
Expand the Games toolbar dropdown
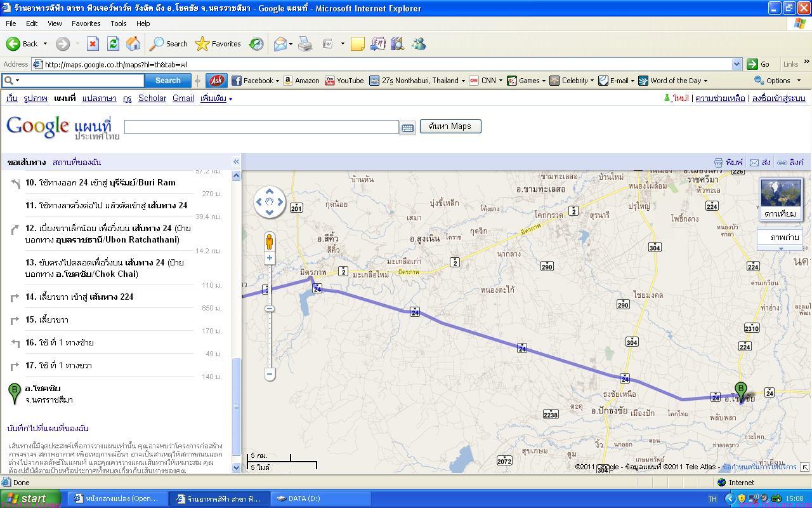(x=544, y=81)
